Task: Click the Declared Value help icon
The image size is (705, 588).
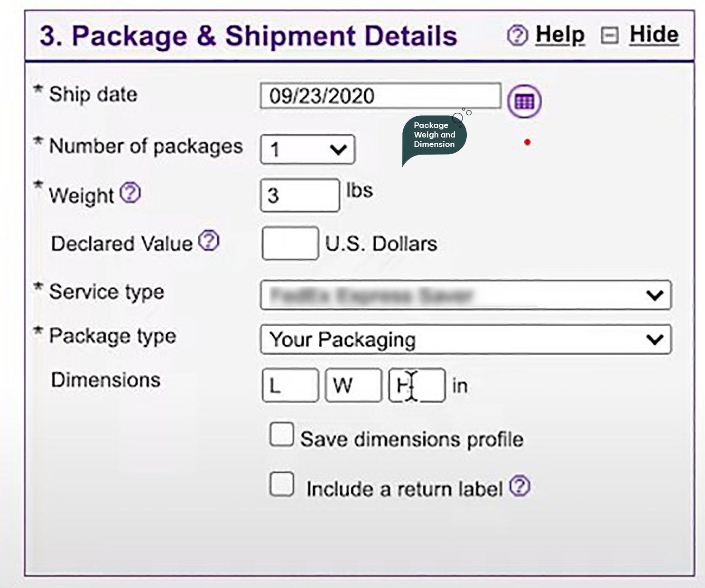Action: tap(209, 241)
